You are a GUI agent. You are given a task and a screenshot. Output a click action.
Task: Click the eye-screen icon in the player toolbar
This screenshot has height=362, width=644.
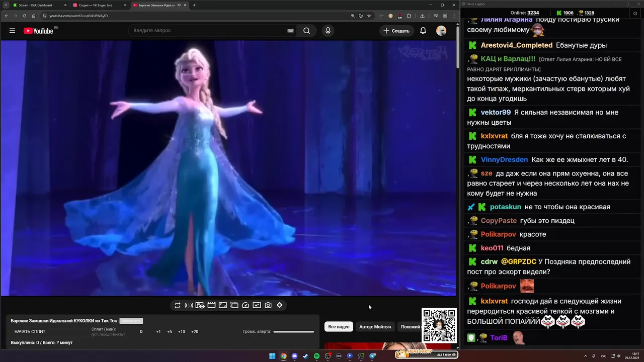[200, 305]
